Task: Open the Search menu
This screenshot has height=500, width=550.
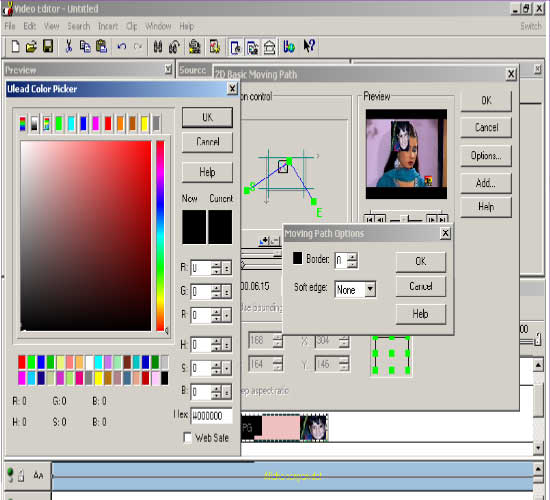Action: 79,26
